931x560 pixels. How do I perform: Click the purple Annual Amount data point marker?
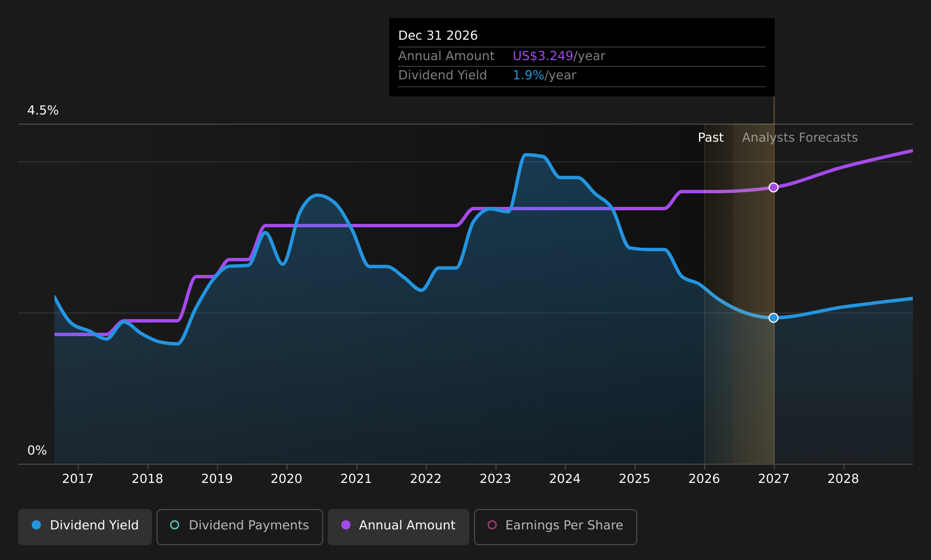click(773, 188)
